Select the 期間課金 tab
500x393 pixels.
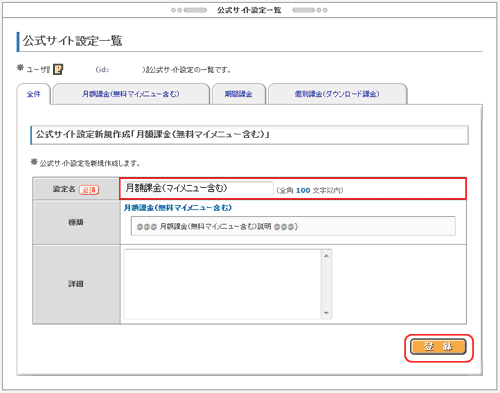239,94
